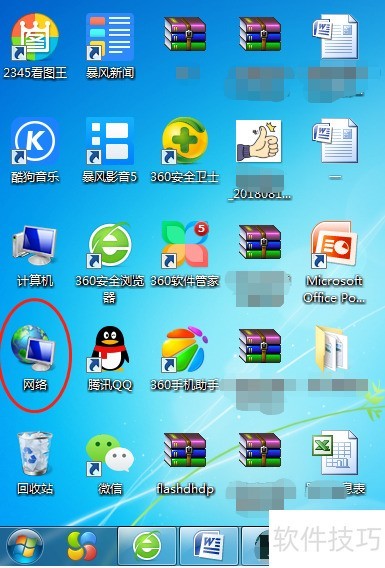The height and width of the screenshot is (568, 385).
Task: Click the 计算机 desktop icon
Action: (35, 255)
